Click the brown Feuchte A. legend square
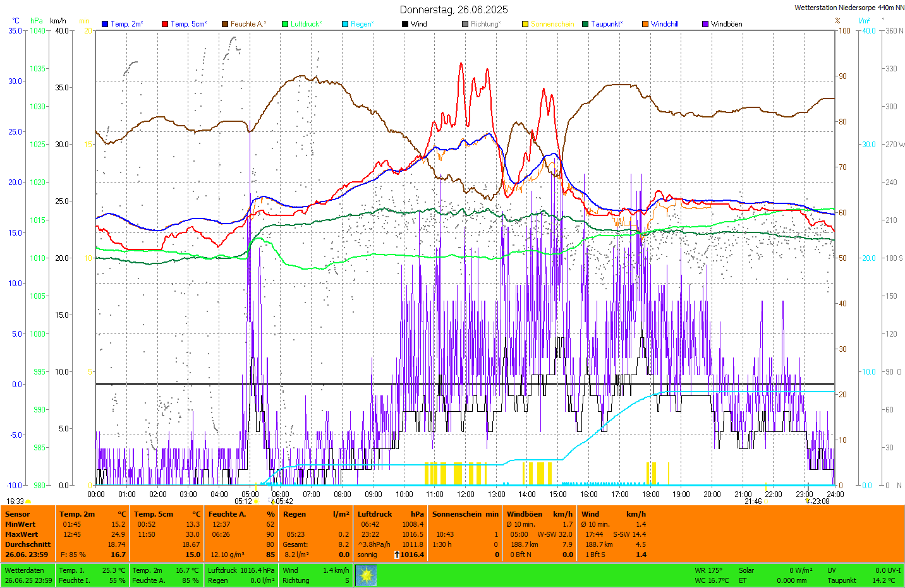Image resolution: width=905 pixels, height=588 pixels. tap(225, 24)
